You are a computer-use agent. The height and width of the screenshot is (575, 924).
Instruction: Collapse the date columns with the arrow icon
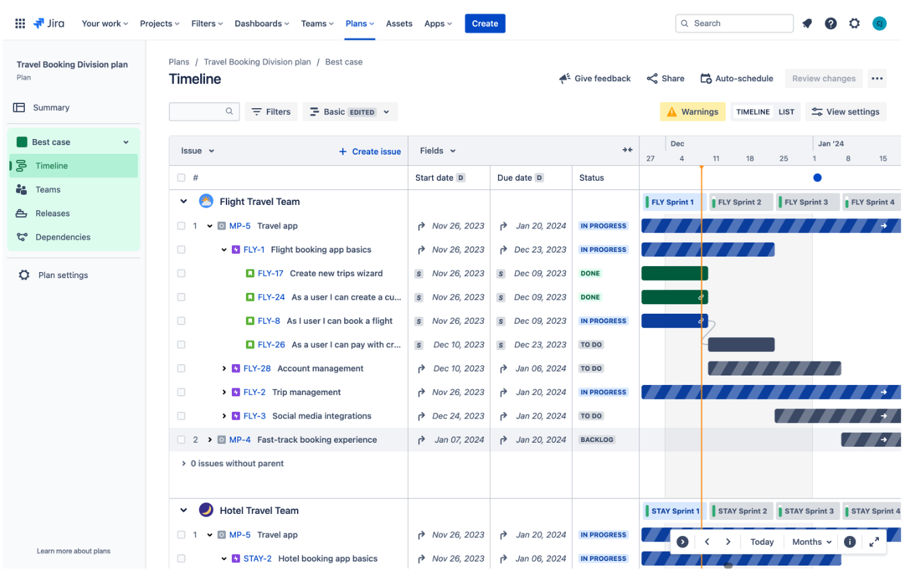627,150
